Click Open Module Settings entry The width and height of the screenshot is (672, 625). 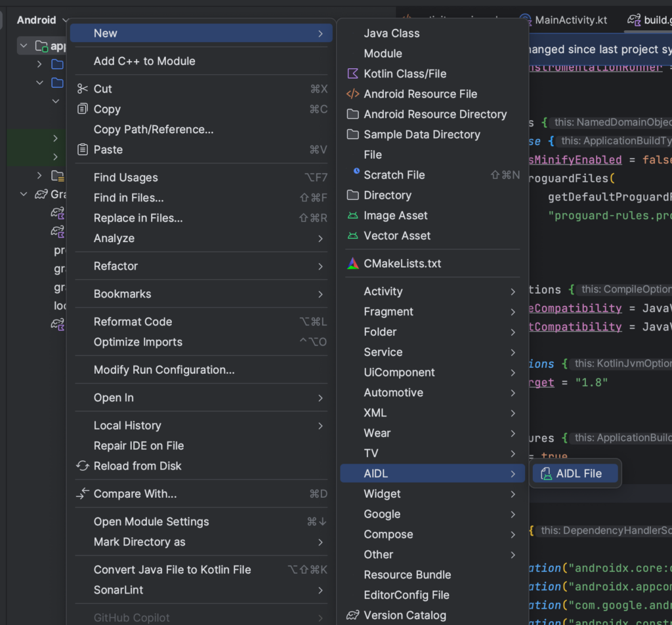tap(151, 521)
